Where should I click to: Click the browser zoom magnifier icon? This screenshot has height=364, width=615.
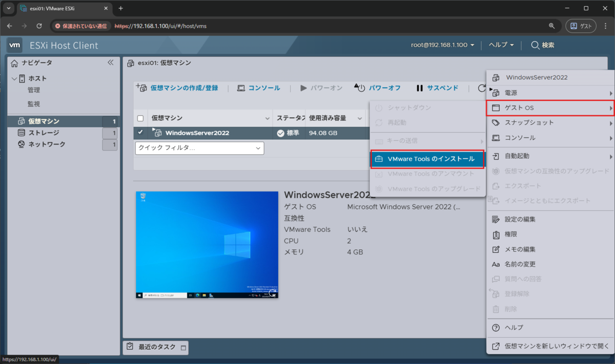tap(552, 26)
